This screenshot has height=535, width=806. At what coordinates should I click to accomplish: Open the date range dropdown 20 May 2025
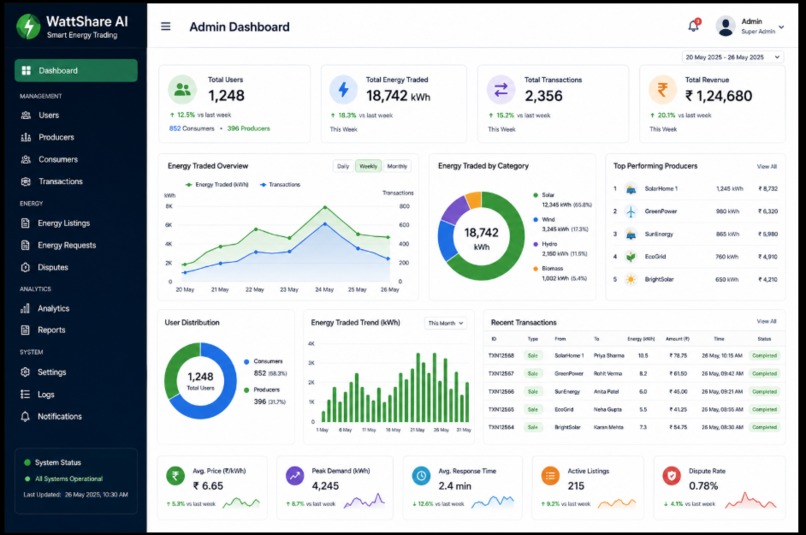tap(732, 57)
